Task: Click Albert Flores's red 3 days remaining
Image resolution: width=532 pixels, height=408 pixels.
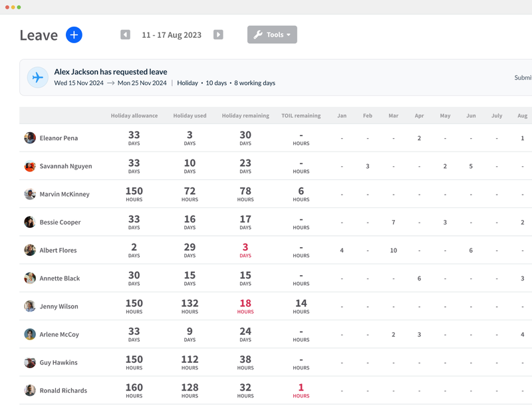Action: point(245,250)
